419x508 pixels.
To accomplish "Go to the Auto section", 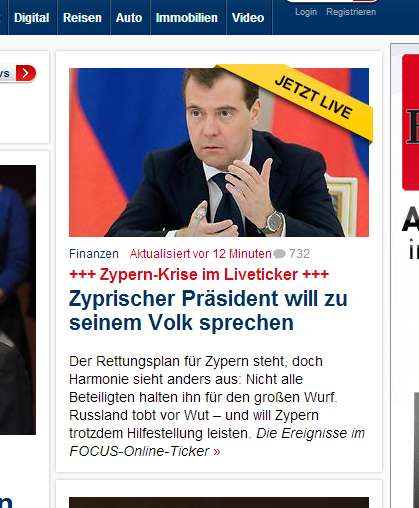I will pyautogui.click(x=130, y=17).
